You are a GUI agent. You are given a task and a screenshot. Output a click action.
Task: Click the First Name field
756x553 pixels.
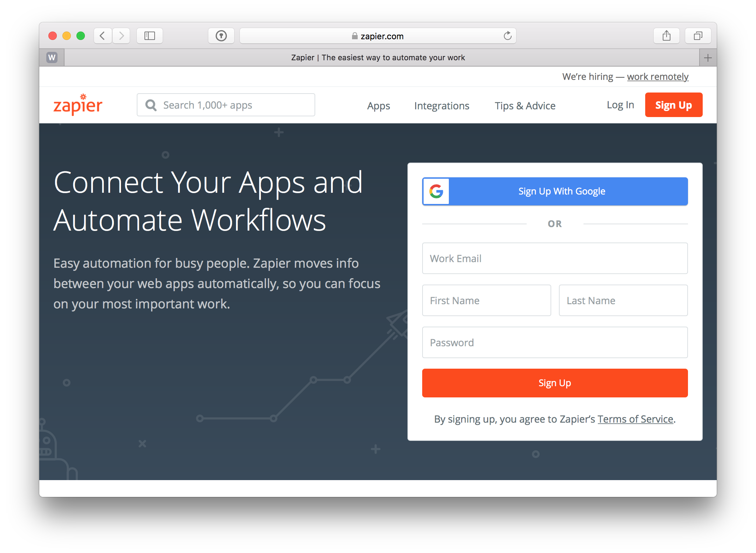(x=487, y=300)
